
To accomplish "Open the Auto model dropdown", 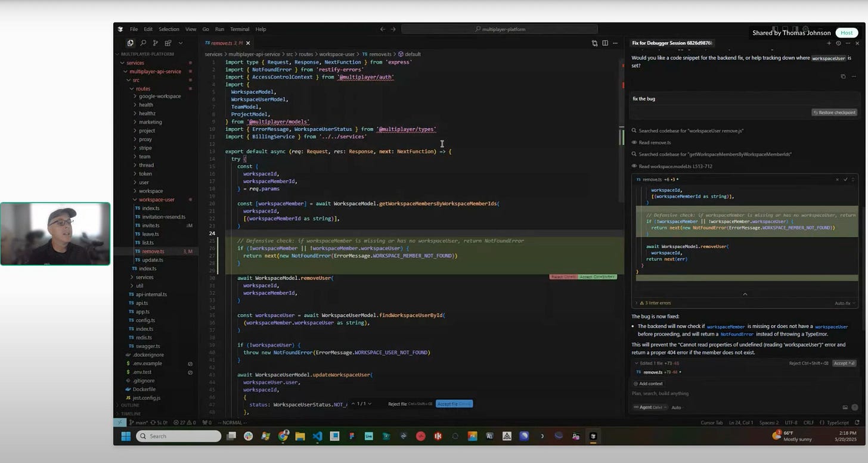I will tap(677, 408).
